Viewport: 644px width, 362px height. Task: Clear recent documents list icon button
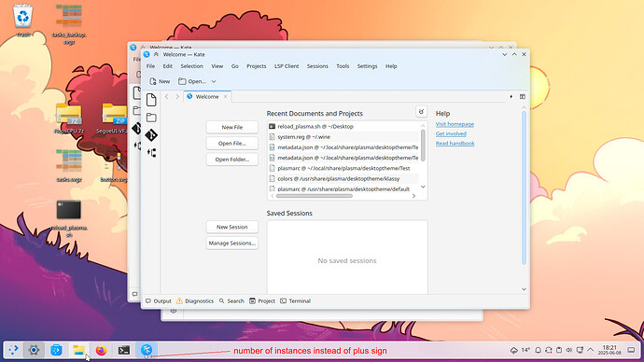click(421, 112)
